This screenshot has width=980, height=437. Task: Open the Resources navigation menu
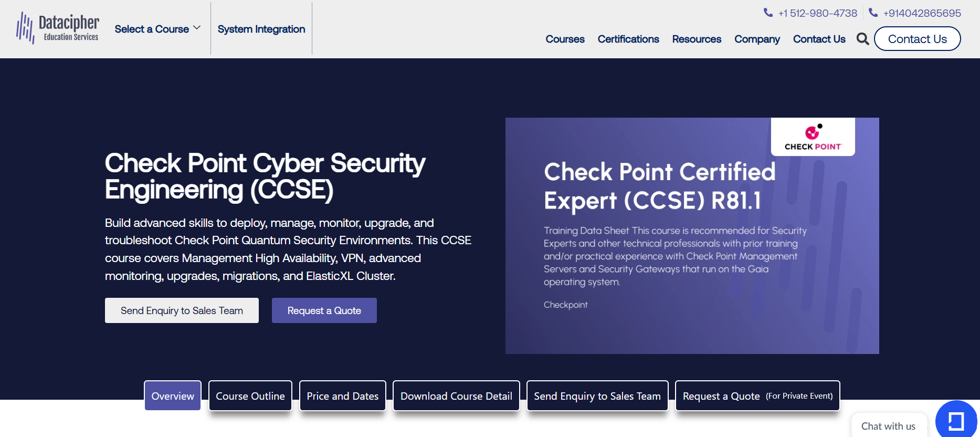[x=697, y=39]
